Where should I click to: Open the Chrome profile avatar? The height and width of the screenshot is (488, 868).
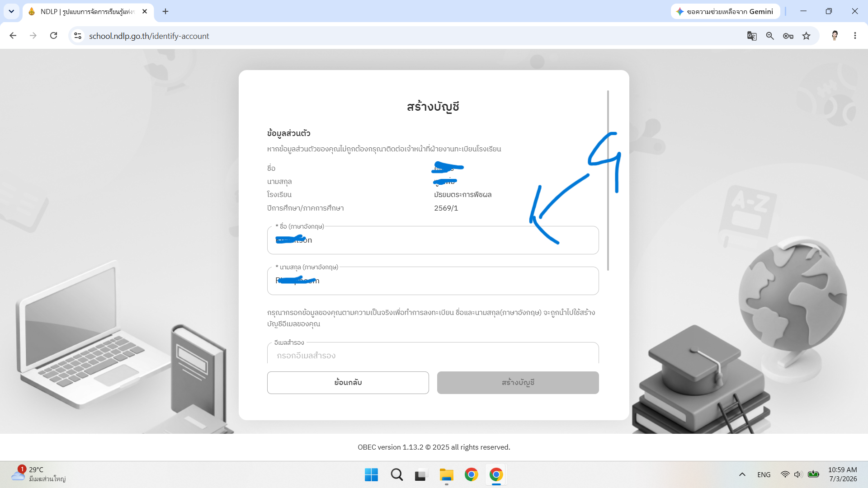[x=835, y=36]
